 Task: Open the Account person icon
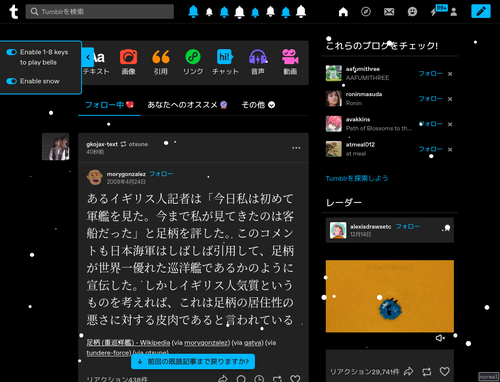tap(453, 12)
